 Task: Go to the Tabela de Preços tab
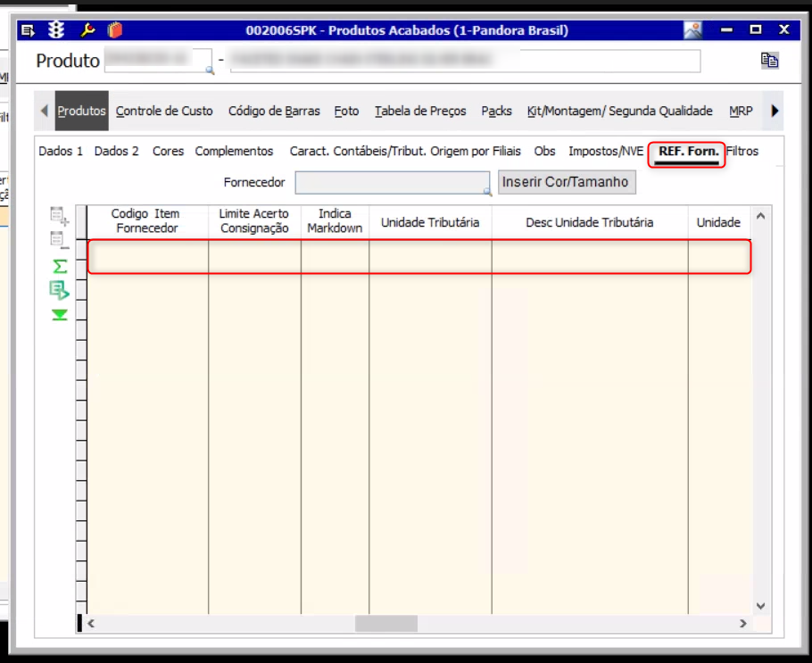[x=420, y=111]
